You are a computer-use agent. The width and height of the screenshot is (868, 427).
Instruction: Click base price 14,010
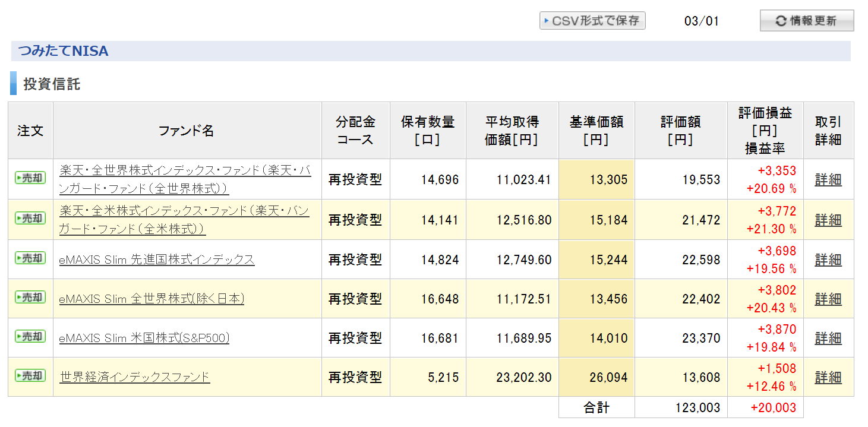pyautogui.click(x=608, y=339)
